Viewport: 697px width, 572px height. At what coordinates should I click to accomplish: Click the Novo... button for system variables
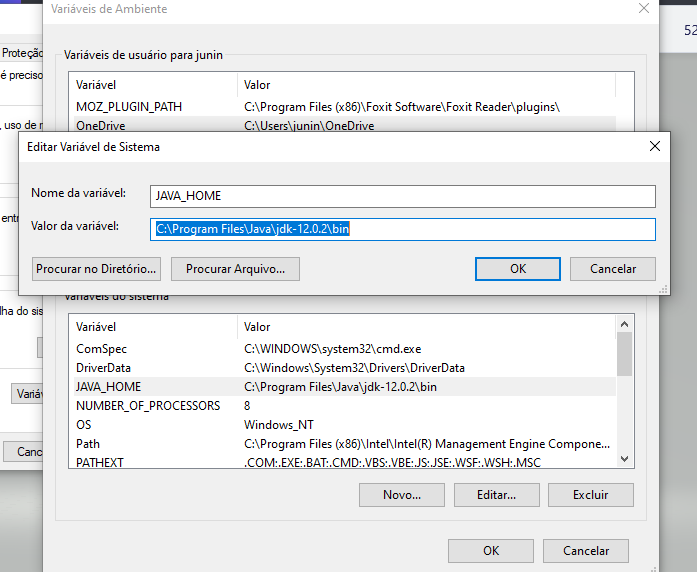[401, 495]
